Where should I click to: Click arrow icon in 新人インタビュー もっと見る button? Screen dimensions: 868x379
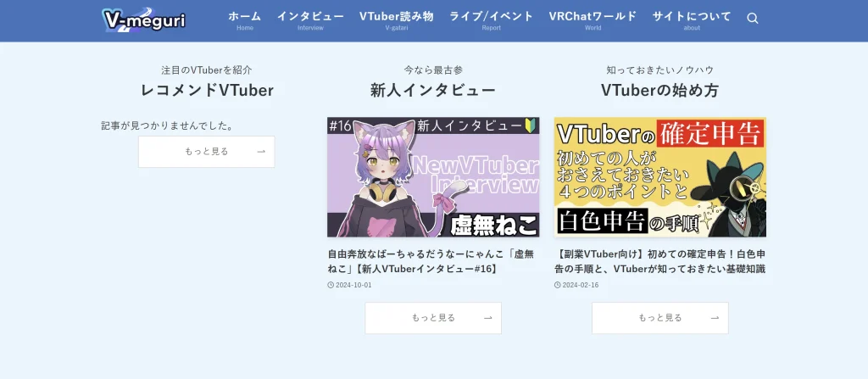(488, 318)
